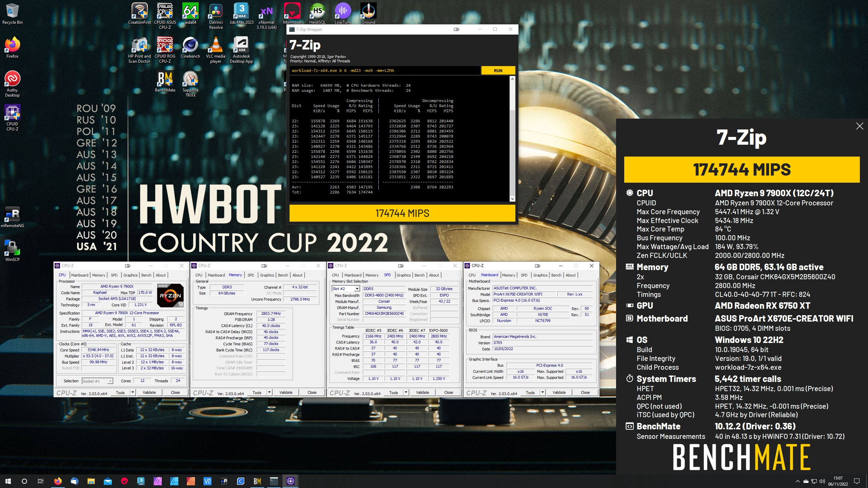Select the CPUID ASUS CPU-Z desktop icon
This screenshot has width=868, height=488.
coord(165,16)
